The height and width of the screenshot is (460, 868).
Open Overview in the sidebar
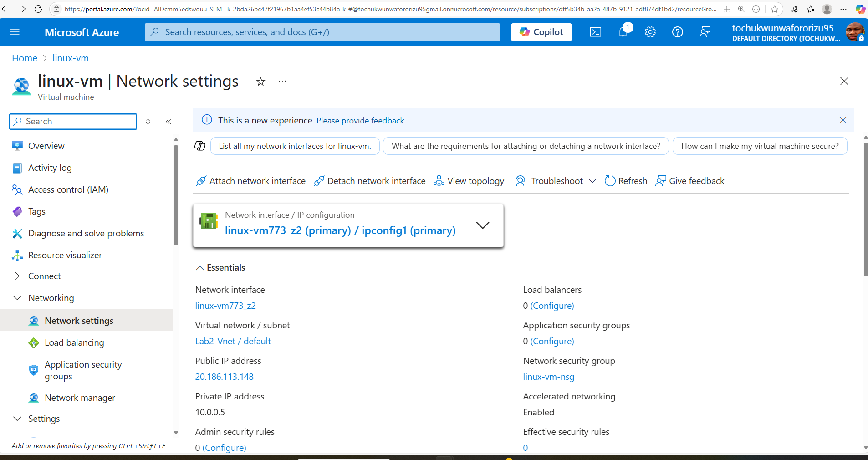(46, 146)
